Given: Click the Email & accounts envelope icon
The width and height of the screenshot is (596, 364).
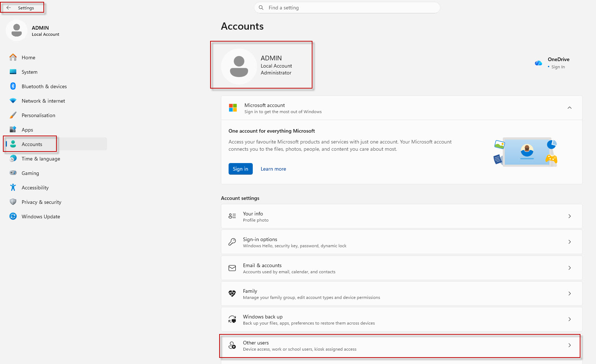Looking at the screenshot, I should click(232, 268).
